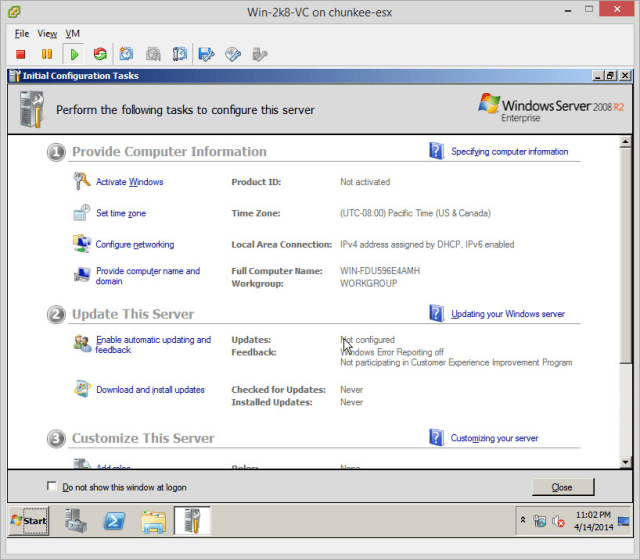The width and height of the screenshot is (640, 560).
Task: Take a snapshot with the clock snapshot icon
Action: [x=126, y=54]
